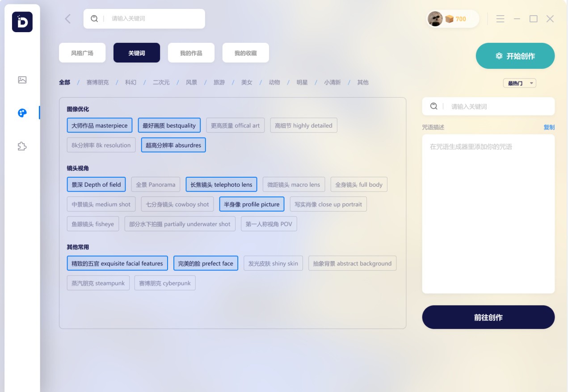Switch to the 我的作品 tab
The image size is (568, 392).
(191, 53)
